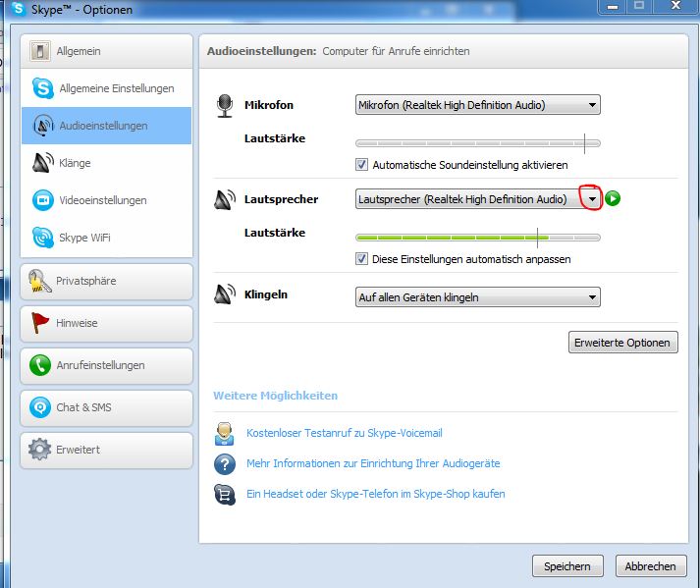This screenshot has height=588, width=700.
Task: Close the Skype Optionen window
Action: coord(675,6)
